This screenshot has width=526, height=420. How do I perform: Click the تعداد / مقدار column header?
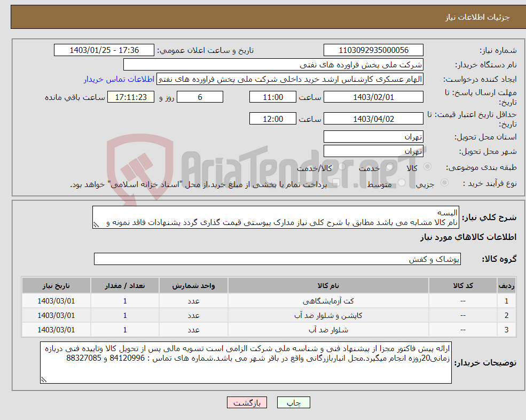click(x=125, y=286)
